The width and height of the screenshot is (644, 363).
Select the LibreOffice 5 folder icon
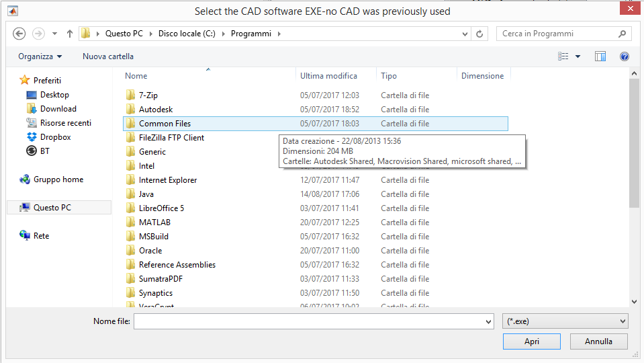[130, 208]
